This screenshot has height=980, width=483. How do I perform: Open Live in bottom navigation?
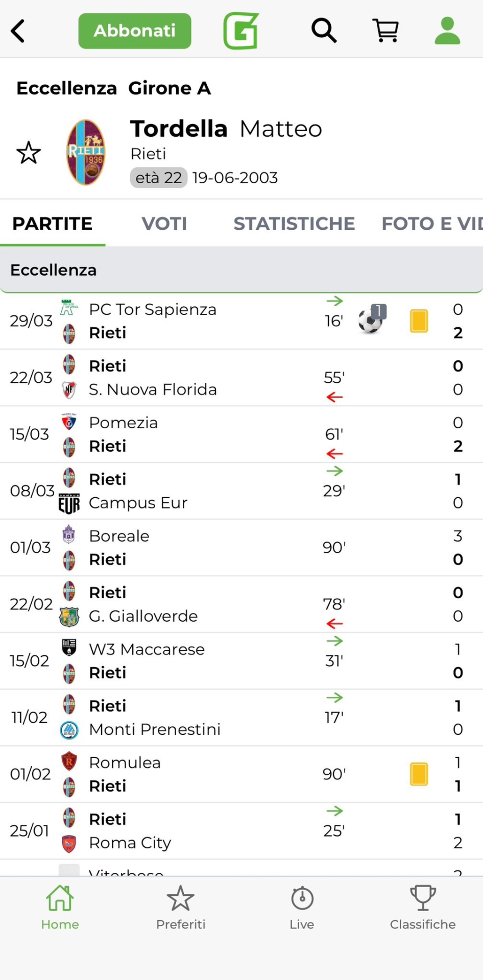pyautogui.click(x=302, y=908)
